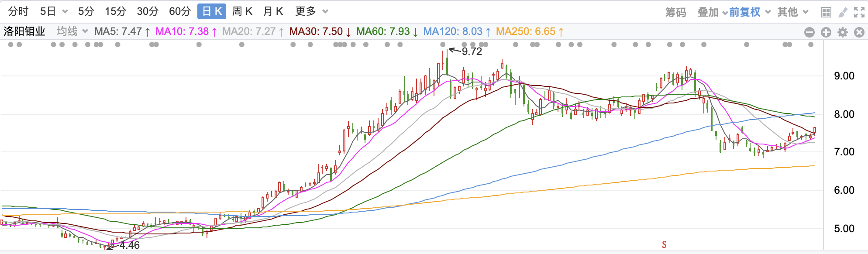
Task: Open the 均线 indicator dropdown
Action: tap(72, 31)
